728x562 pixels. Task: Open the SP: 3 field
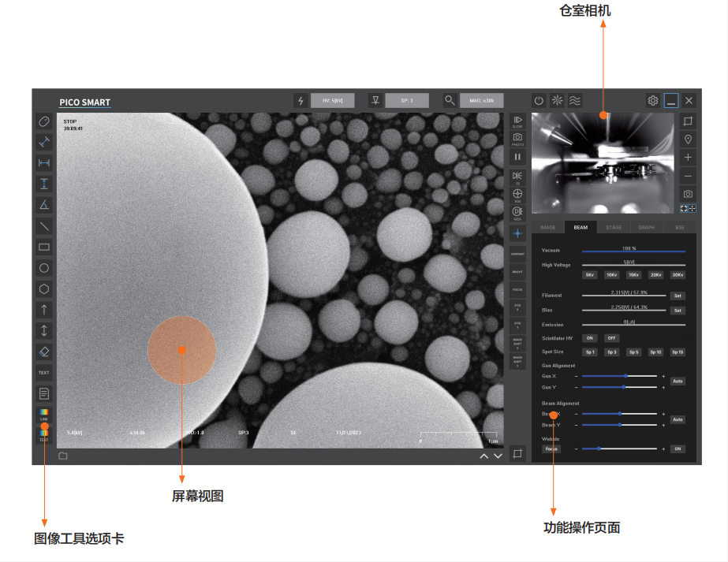point(407,100)
